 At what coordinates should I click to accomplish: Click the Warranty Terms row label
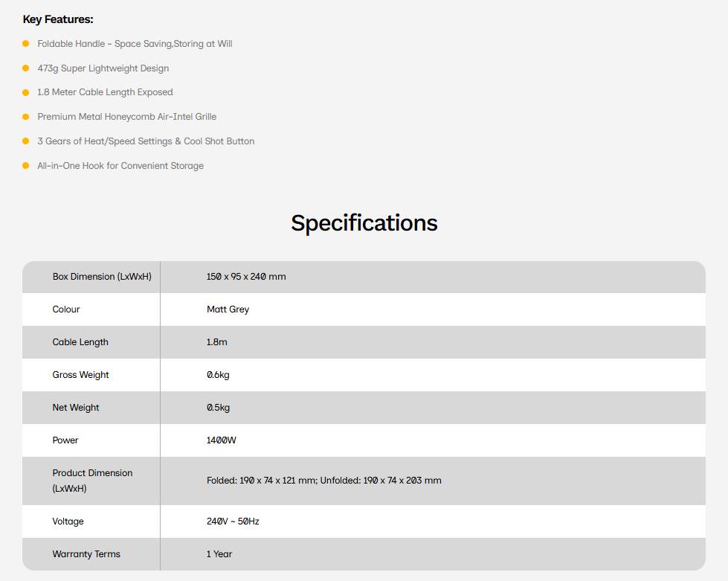point(86,554)
